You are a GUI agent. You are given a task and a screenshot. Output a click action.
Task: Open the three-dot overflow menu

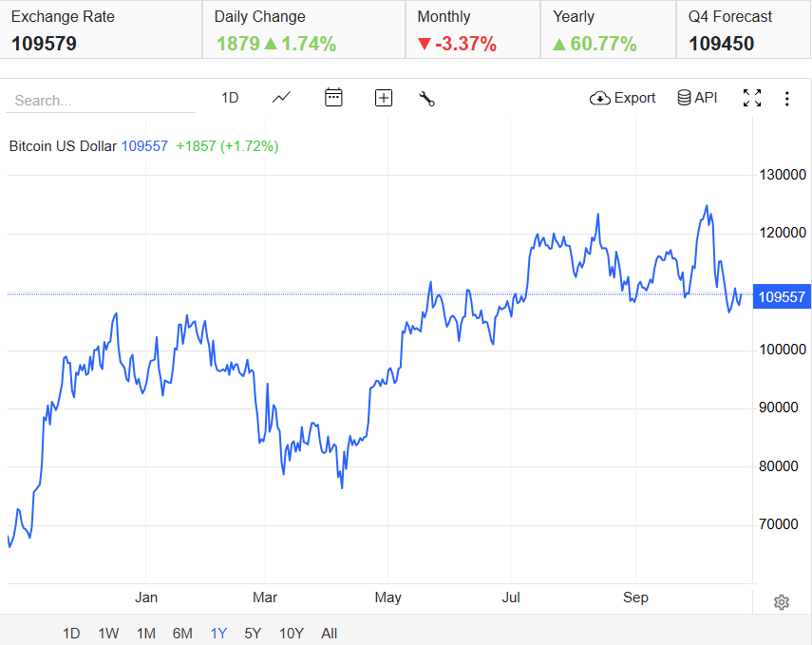tap(787, 98)
